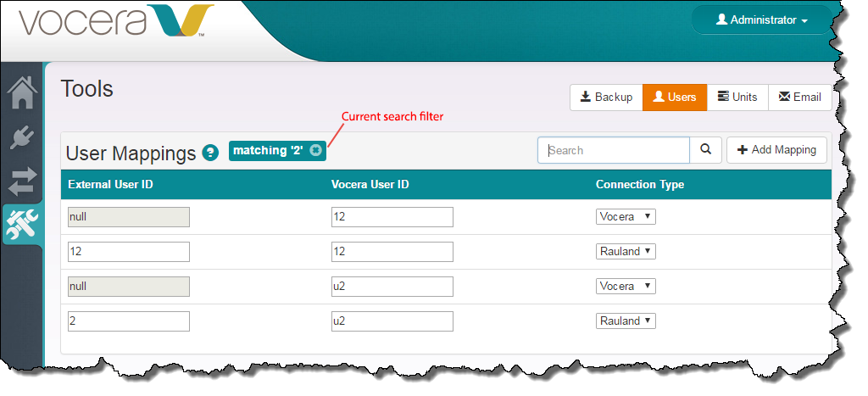The height and width of the screenshot is (396, 868).
Task: Click the Connection Type column header
Action: coord(640,184)
